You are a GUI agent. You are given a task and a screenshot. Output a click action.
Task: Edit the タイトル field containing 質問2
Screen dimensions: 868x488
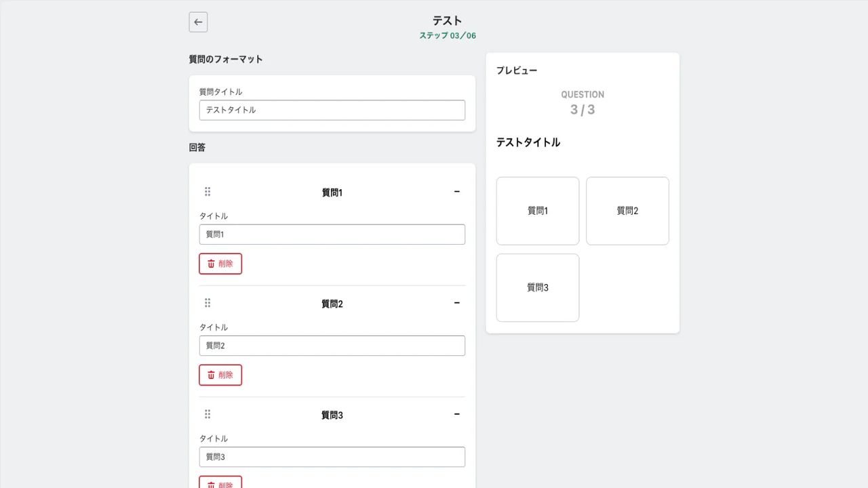332,346
